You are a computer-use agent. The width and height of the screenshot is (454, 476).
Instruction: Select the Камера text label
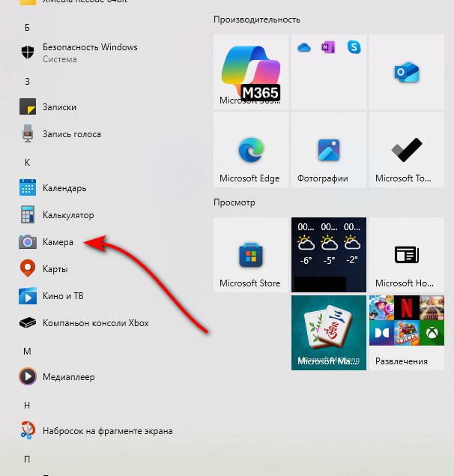tap(58, 242)
